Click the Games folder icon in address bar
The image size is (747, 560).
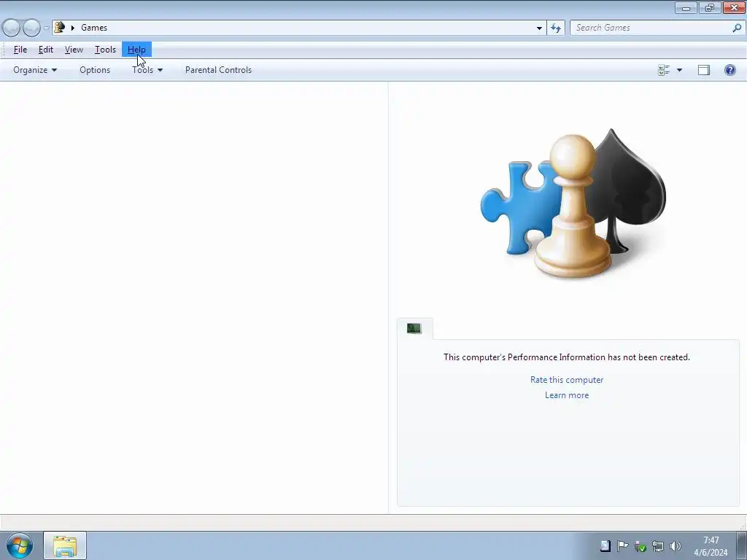coord(60,28)
